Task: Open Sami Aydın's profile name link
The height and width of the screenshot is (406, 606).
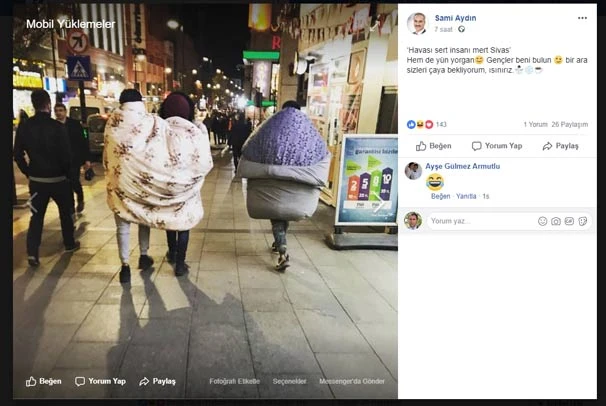Action: coord(455,18)
